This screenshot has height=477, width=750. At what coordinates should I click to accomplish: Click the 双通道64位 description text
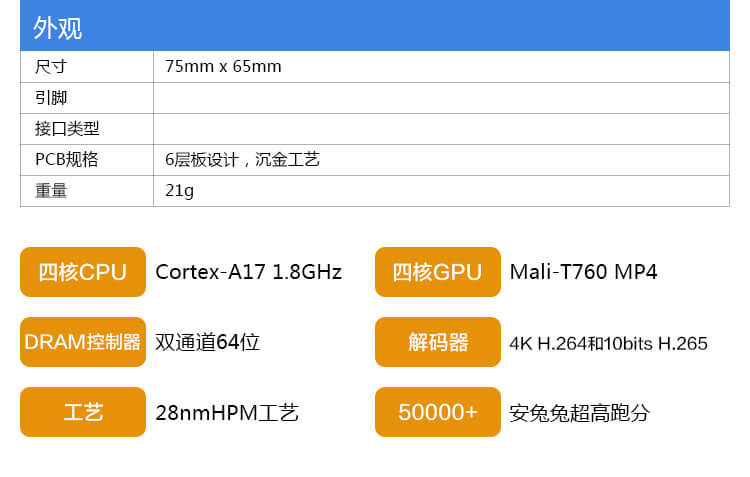(207, 342)
